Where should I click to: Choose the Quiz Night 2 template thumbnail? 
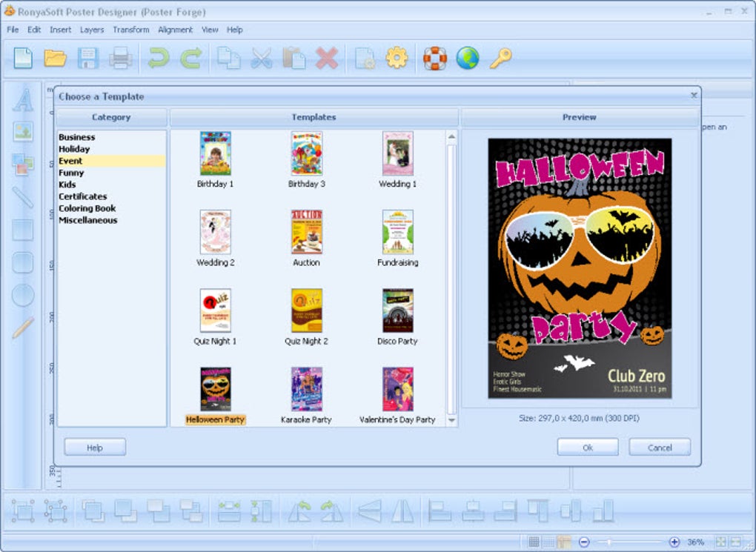point(306,310)
